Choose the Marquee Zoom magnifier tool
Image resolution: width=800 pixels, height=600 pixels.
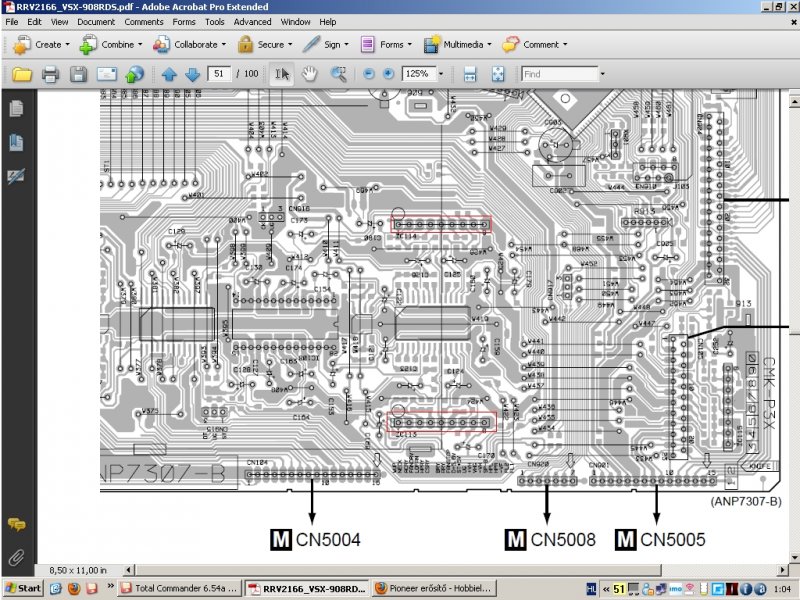point(338,74)
